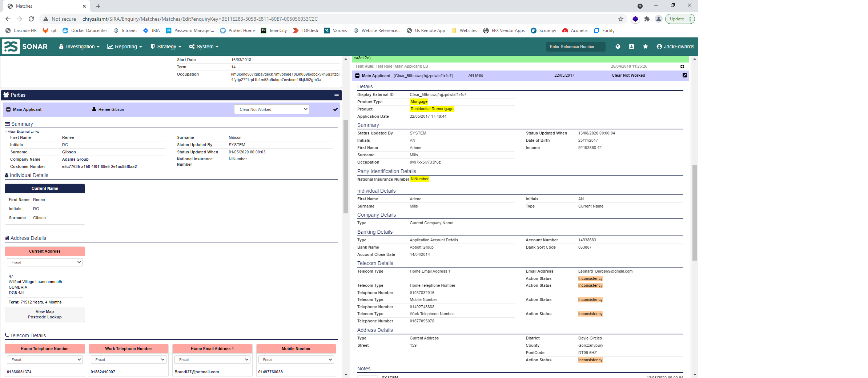
Task: Toggle the checkmark beside Clear Not Worked
Action: [x=335, y=109]
